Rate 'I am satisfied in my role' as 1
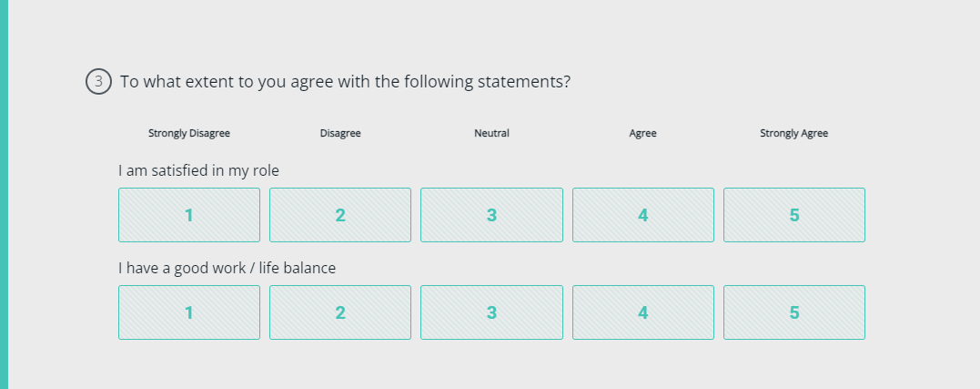This screenshot has height=389, width=980. pos(189,215)
